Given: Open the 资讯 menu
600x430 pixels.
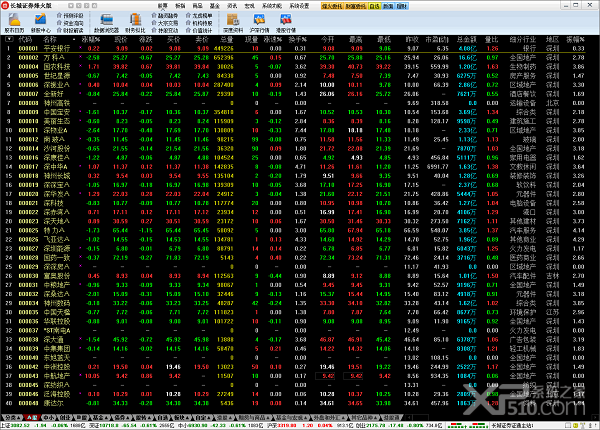Looking at the screenshot, I should click(x=232, y=6).
